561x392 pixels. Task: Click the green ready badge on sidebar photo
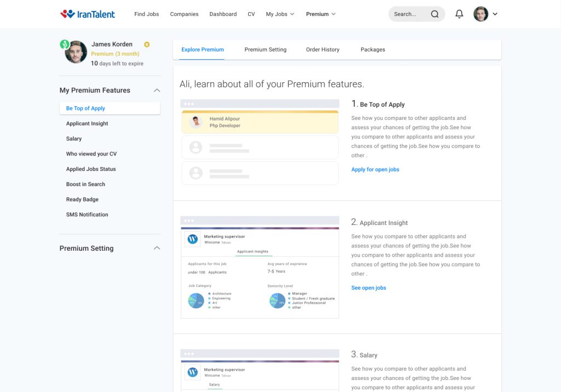tap(65, 44)
